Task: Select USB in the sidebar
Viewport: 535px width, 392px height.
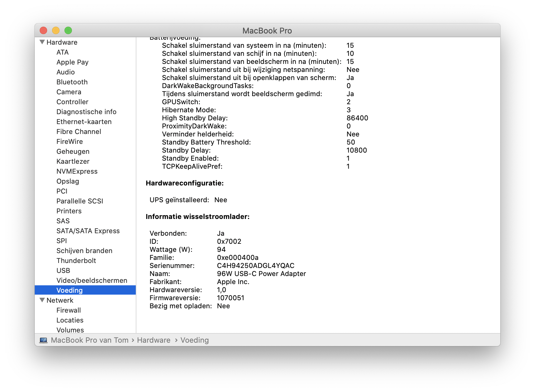Action: coord(63,270)
